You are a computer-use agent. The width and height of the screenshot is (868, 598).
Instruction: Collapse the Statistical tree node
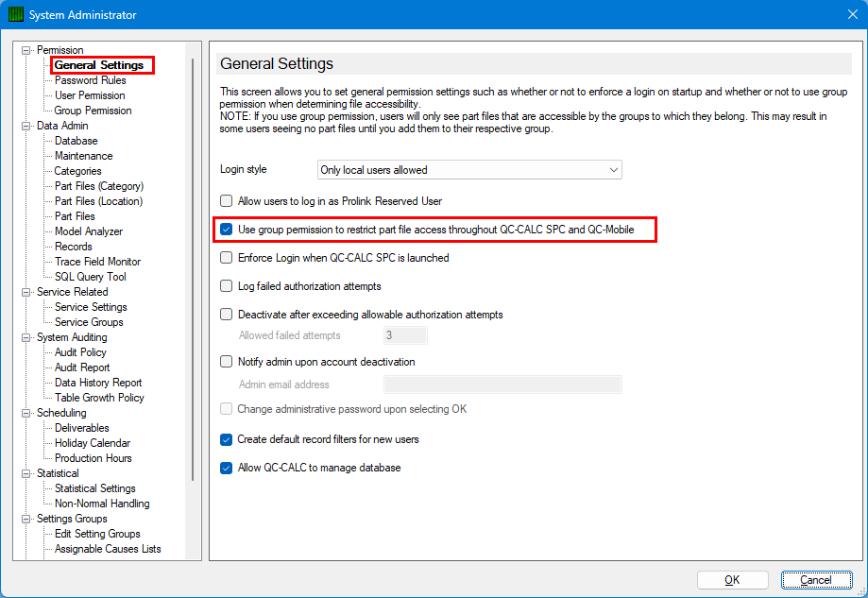tap(26, 473)
